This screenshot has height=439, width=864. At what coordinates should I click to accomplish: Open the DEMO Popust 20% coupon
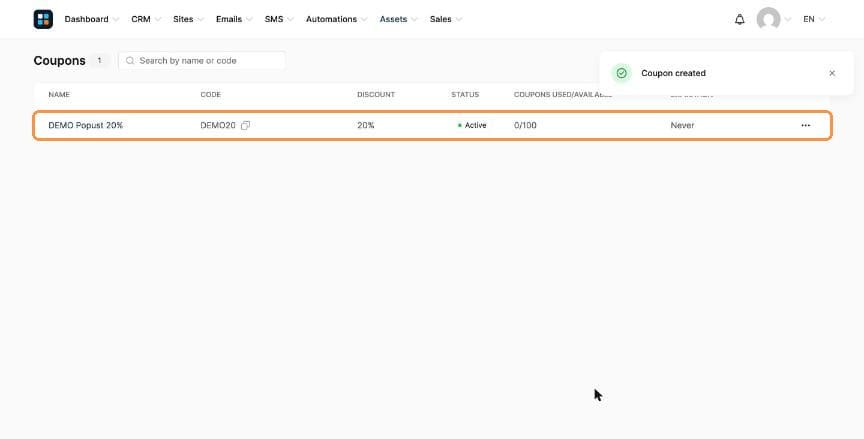point(85,126)
